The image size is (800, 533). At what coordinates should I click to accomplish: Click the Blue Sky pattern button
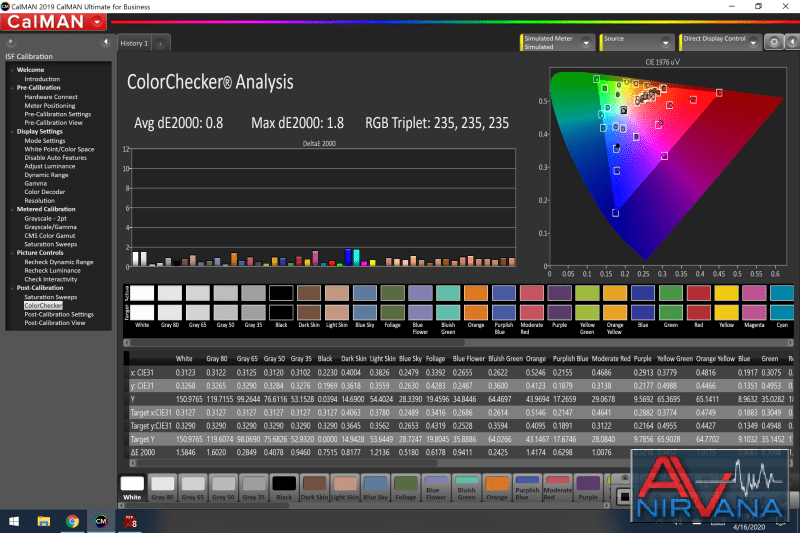click(x=376, y=488)
